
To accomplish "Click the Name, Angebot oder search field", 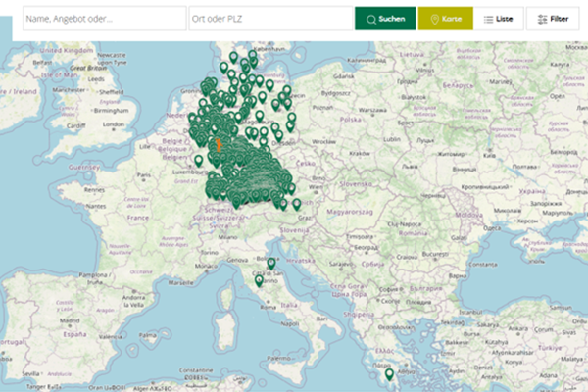I will tap(104, 19).
